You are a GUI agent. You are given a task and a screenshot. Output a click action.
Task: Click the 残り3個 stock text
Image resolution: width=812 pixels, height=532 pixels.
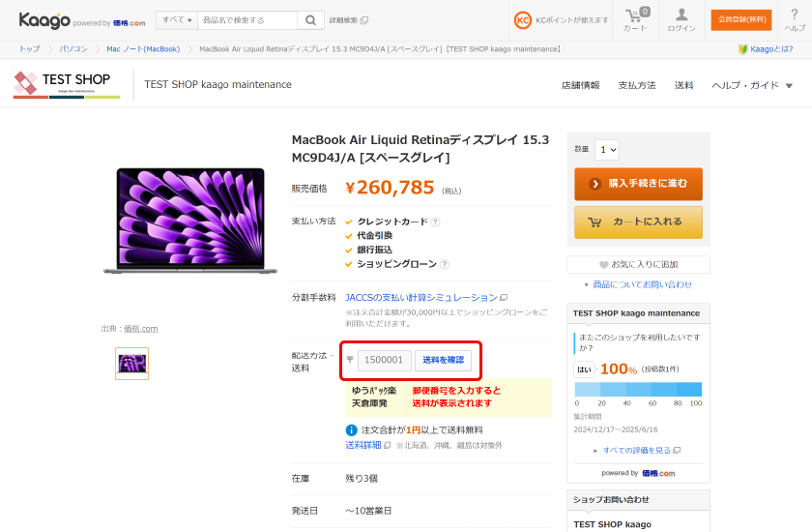pyautogui.click(x=362, y=478)
